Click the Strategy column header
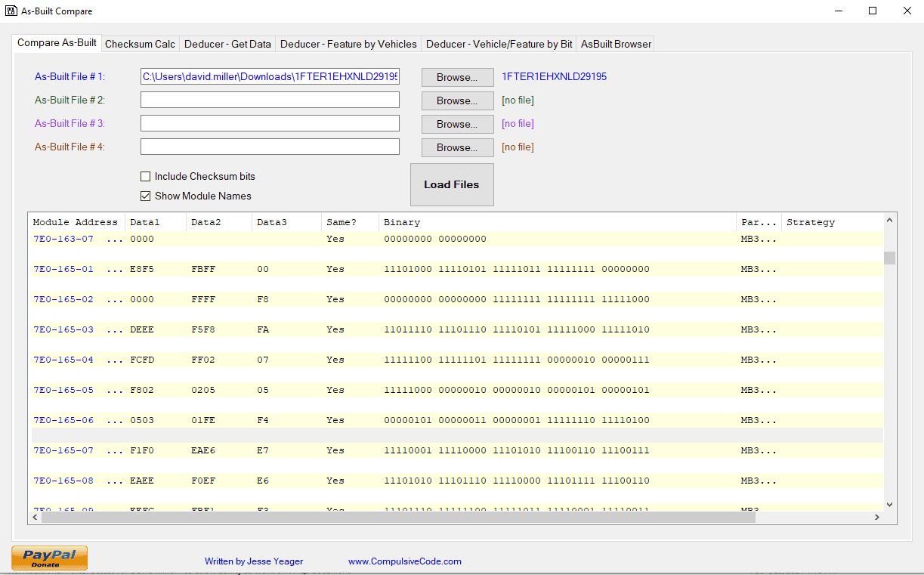 click(832, 222)
